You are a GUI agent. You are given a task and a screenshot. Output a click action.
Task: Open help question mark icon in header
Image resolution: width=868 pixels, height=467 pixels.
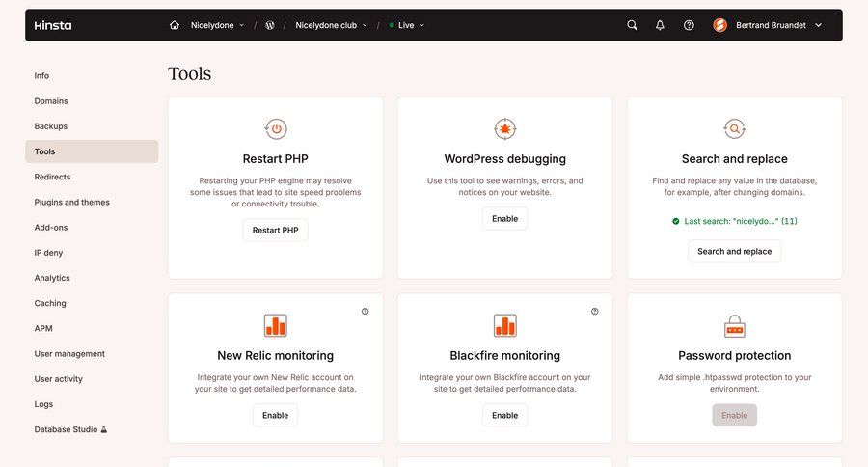689,25
